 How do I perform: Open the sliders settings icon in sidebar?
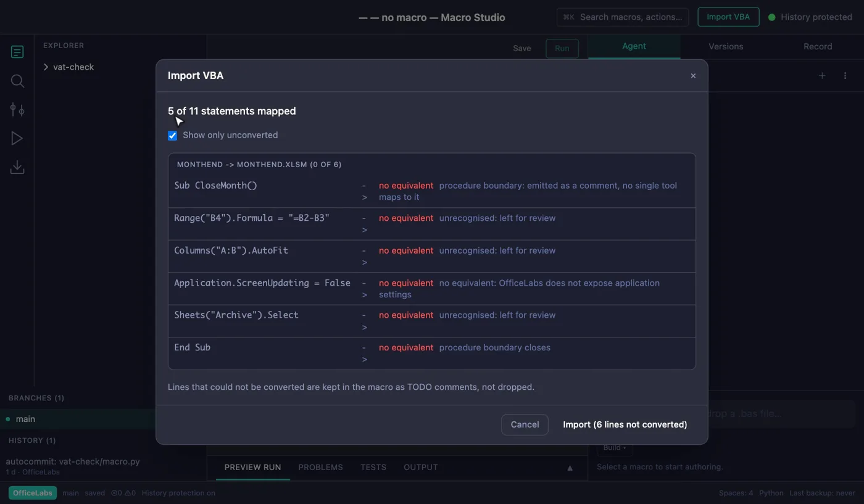click(17, 110)
